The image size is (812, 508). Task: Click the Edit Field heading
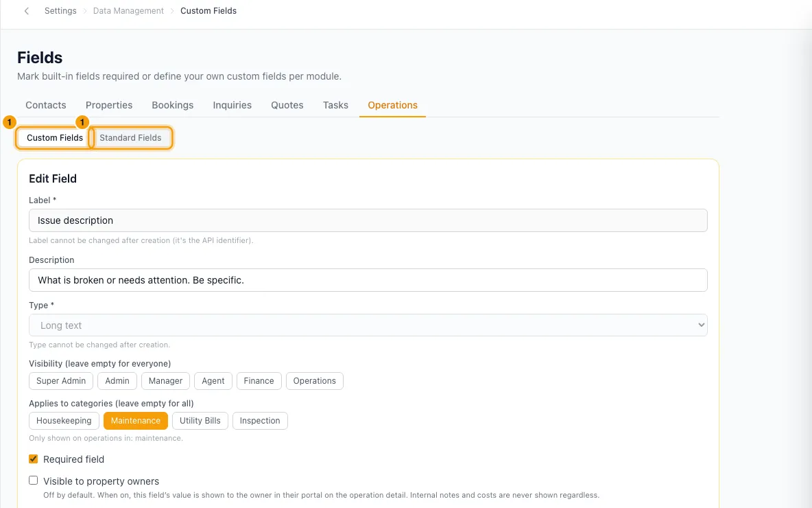pos(53,179)
